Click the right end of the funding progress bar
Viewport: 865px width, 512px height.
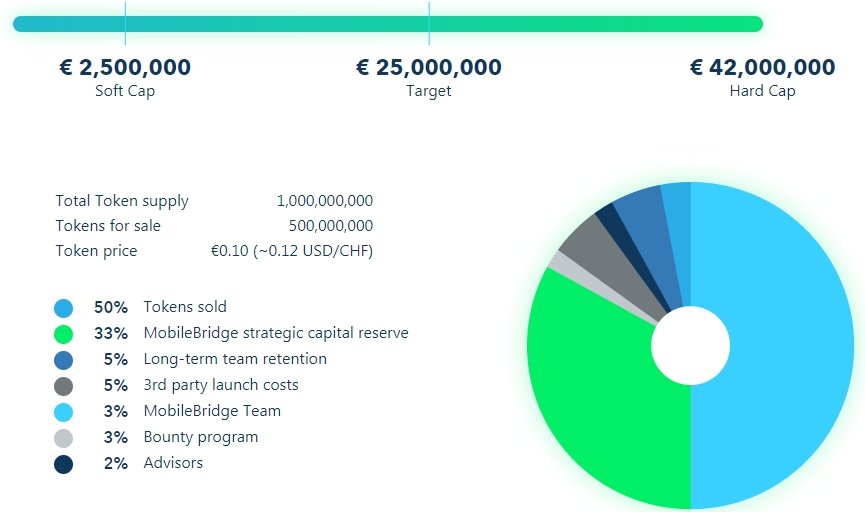pyautogui.click(x=756, y=24)
